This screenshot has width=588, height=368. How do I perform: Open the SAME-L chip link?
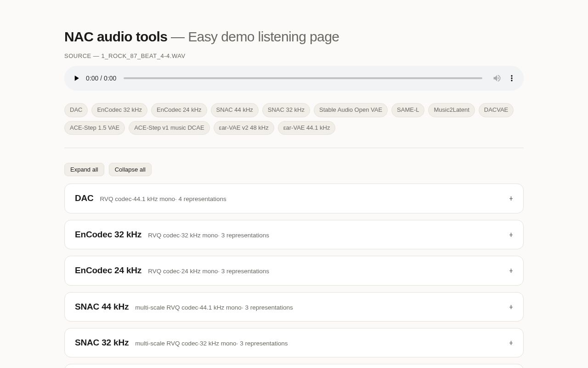point(408,110)
